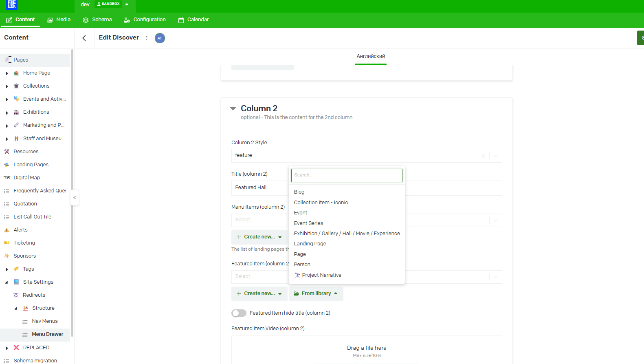Collapse the Structure tree node
The image size is (644, 364).
tap(16, 309)
